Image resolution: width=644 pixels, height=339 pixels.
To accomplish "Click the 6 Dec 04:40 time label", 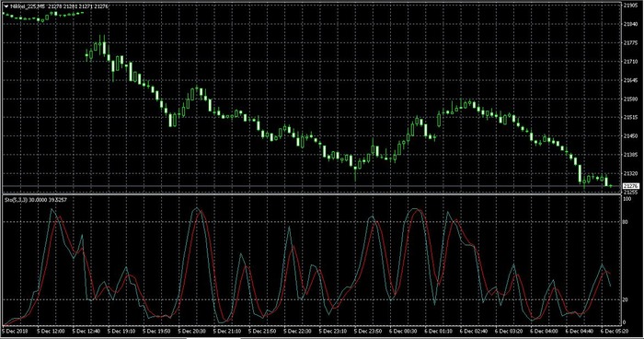I will [581, 331].
